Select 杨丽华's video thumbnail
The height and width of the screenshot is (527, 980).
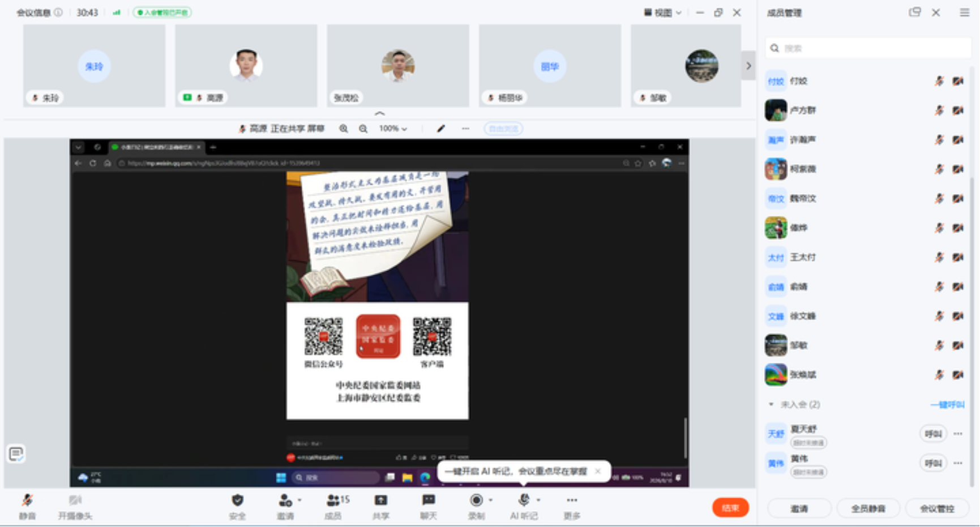click(x=550, y=66)
